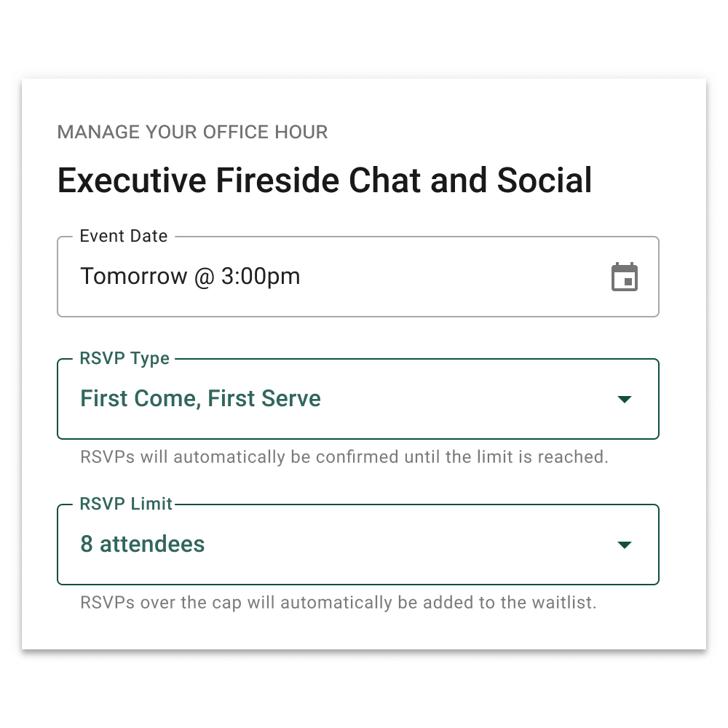Click the RSVP Limit field label

(127, 505)
